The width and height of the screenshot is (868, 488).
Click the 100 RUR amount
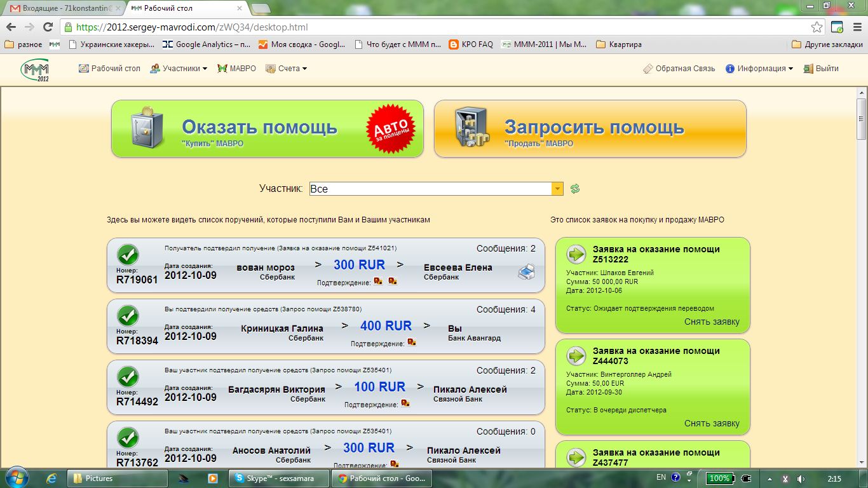coord(379,387)
